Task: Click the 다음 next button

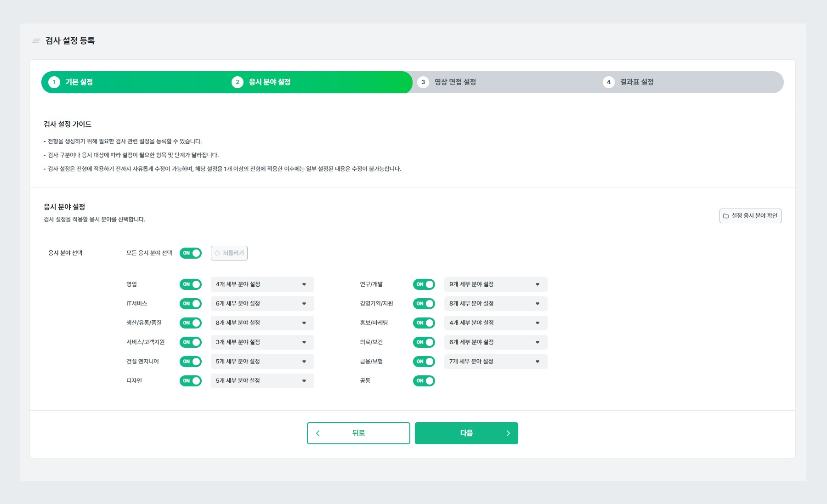Action: (x=466, y=433)
